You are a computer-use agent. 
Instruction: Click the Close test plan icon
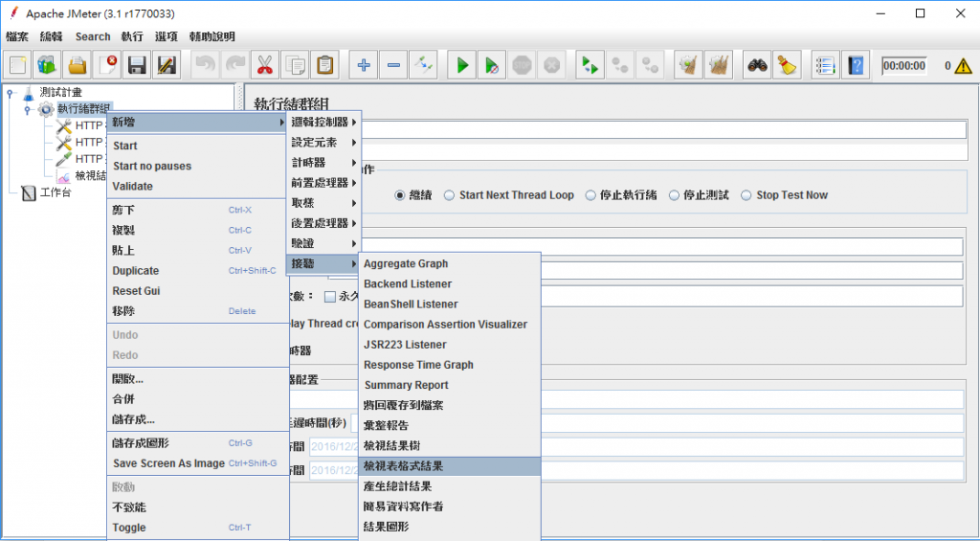pos(107,65)
